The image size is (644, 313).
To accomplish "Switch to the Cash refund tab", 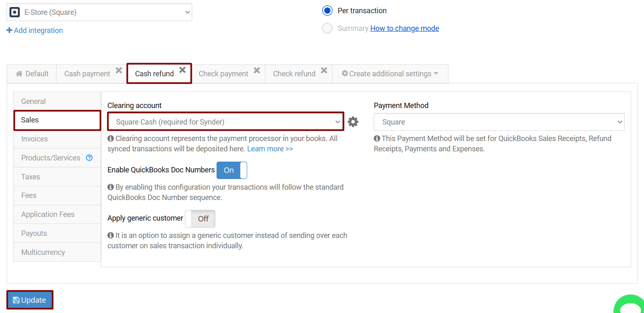I will coord(154,74).
